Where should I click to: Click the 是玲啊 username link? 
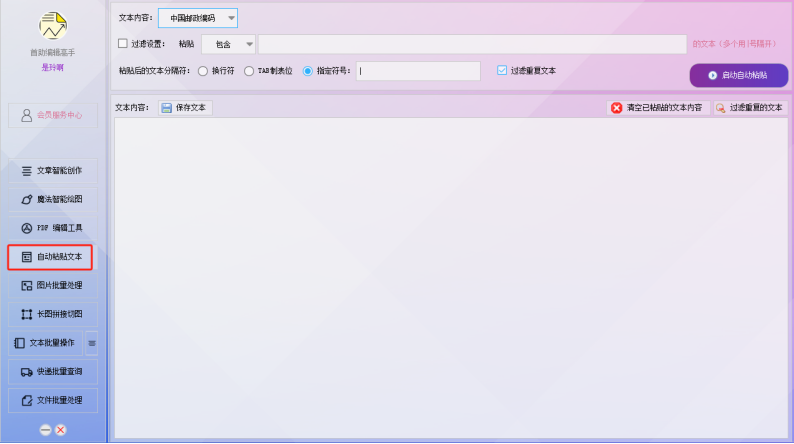53,67
